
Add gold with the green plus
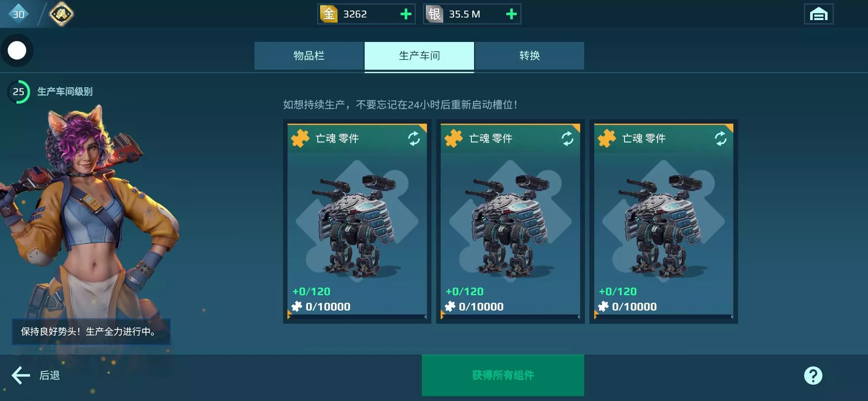(406, 14)
